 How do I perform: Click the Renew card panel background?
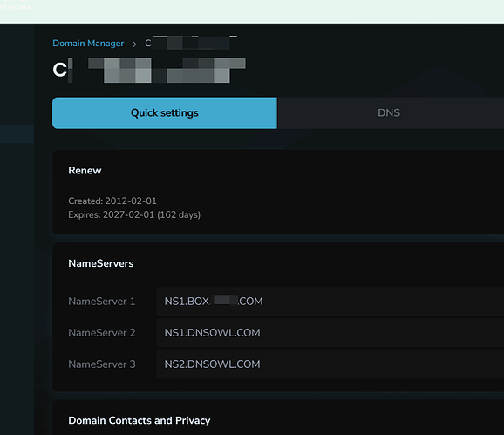click(x=322, y=192)
